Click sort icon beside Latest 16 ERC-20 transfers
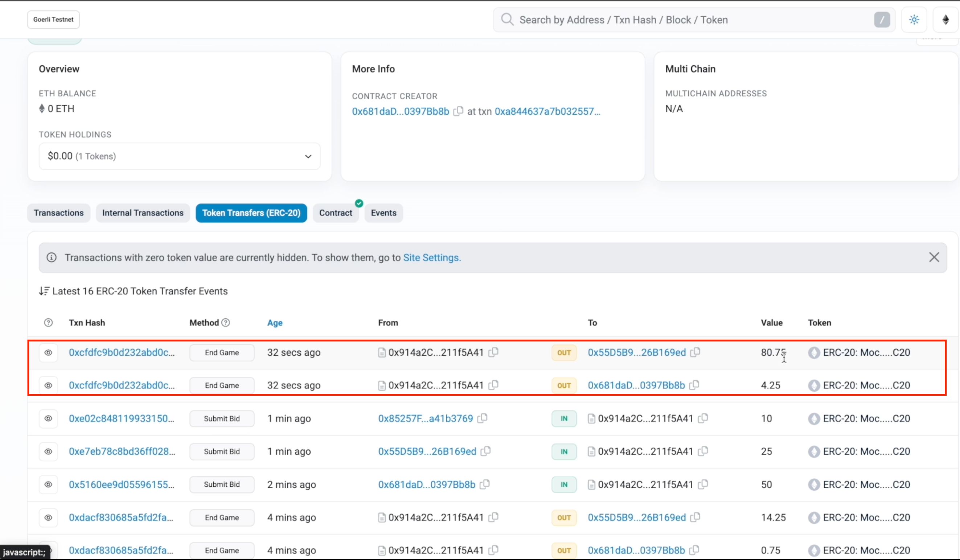 pyautogui.click(x=44, y=291)
